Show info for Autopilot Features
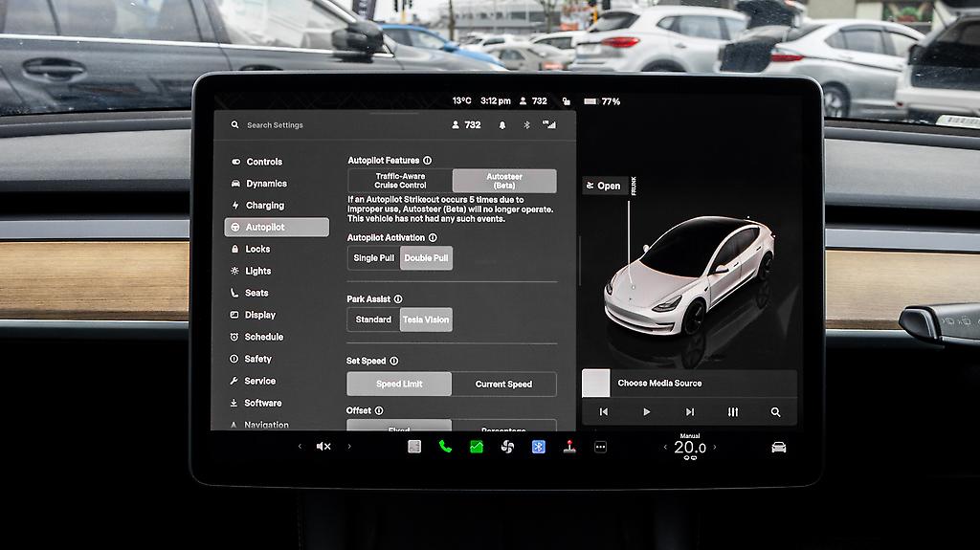This screenshot has height=550, width=980. (x=428, y=161)
